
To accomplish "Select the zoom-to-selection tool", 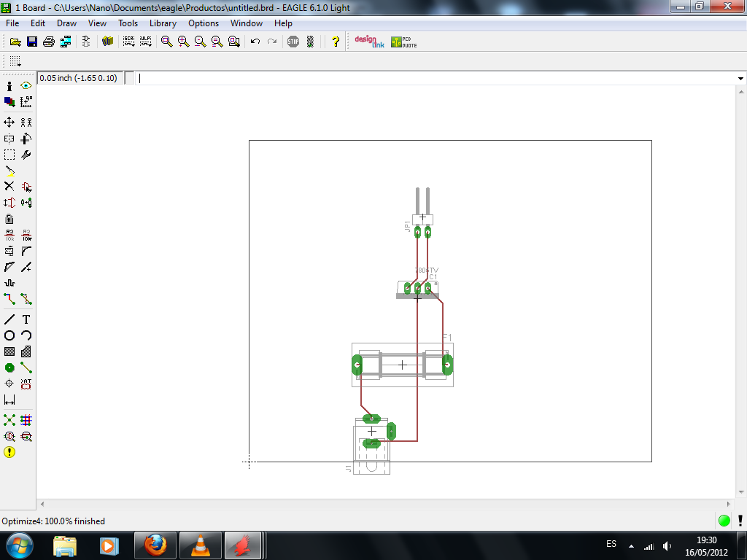I will click(x=234, y=42).
